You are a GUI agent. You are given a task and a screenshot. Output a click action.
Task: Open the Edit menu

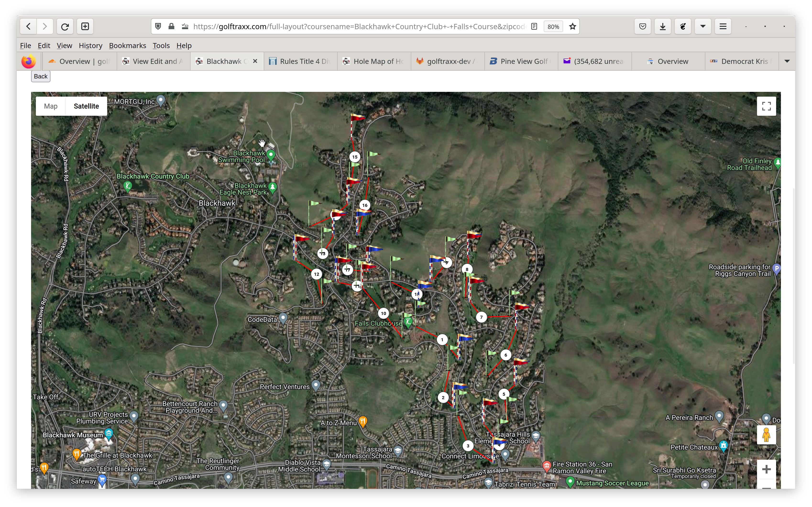(44, 46)
